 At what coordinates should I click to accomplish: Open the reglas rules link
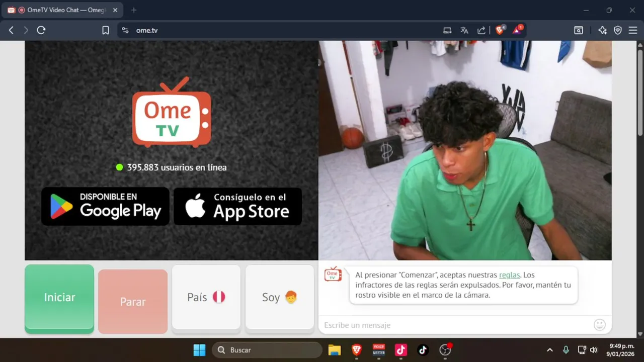pos(509,275)
